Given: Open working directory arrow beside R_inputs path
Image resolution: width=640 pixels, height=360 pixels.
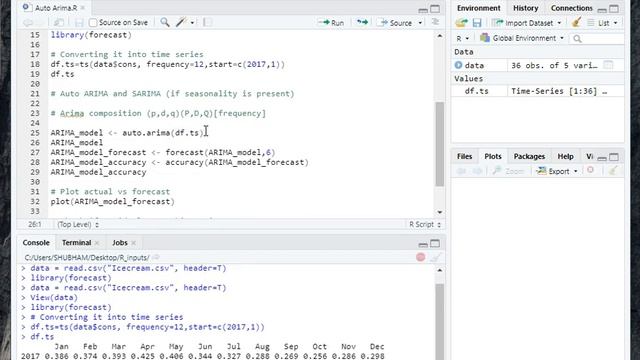Looking at the screenshot, I should click(x=156, y=258).
